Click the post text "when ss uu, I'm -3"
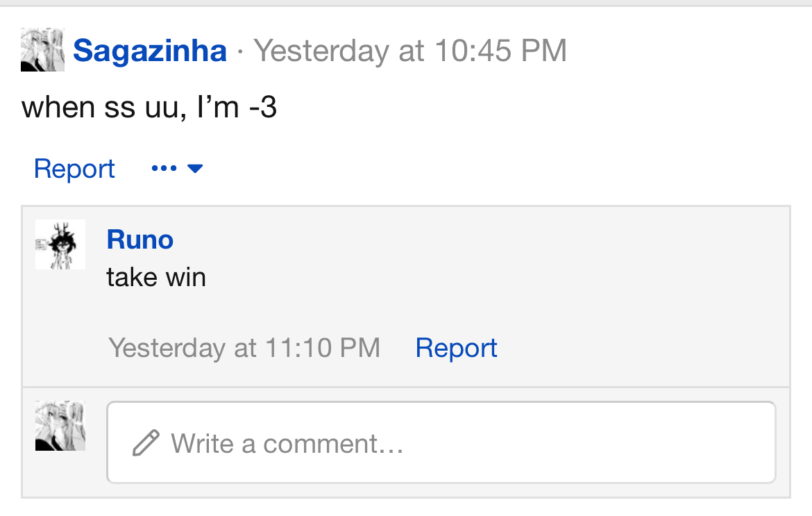This screenshot has height=516, width=812. click(x=149, y=108)
